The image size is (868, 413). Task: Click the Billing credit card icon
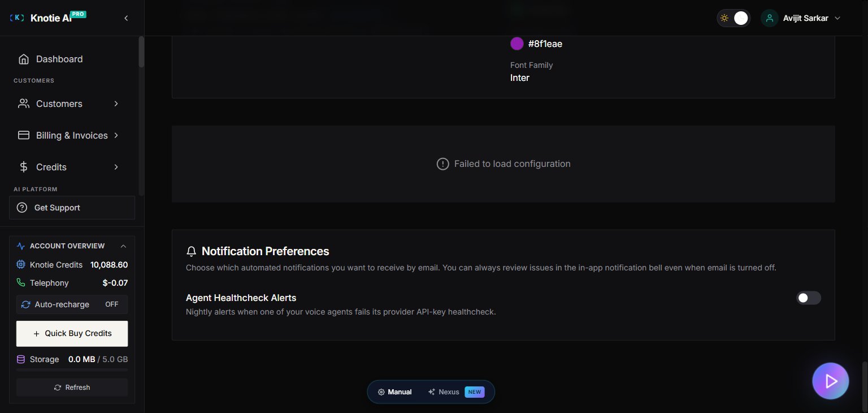[x=24, y=135]
